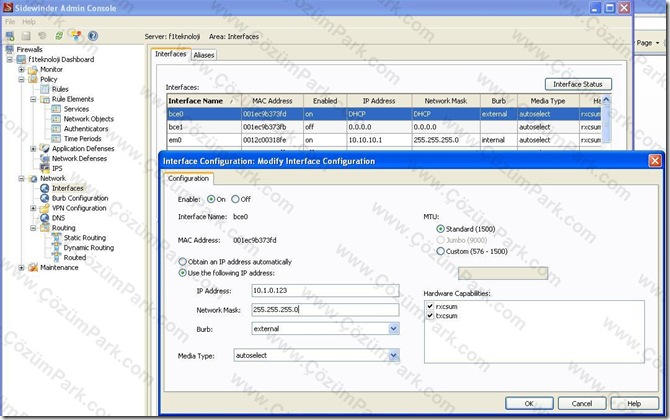670x420 pixels.
Task: Open the Services icon in tree
Action: (x=56, y=109)
